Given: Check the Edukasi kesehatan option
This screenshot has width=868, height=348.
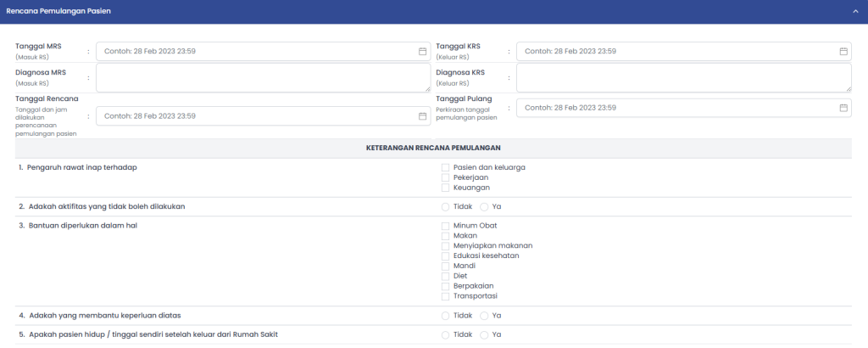Looking at the screenshot, I should (x=445, y=255).
